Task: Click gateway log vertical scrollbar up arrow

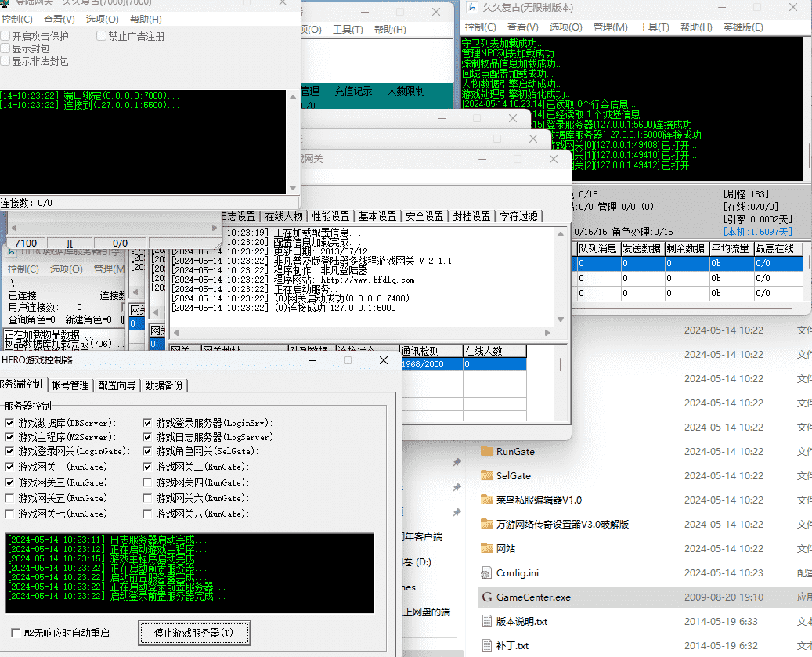Action: click(561, 234)
